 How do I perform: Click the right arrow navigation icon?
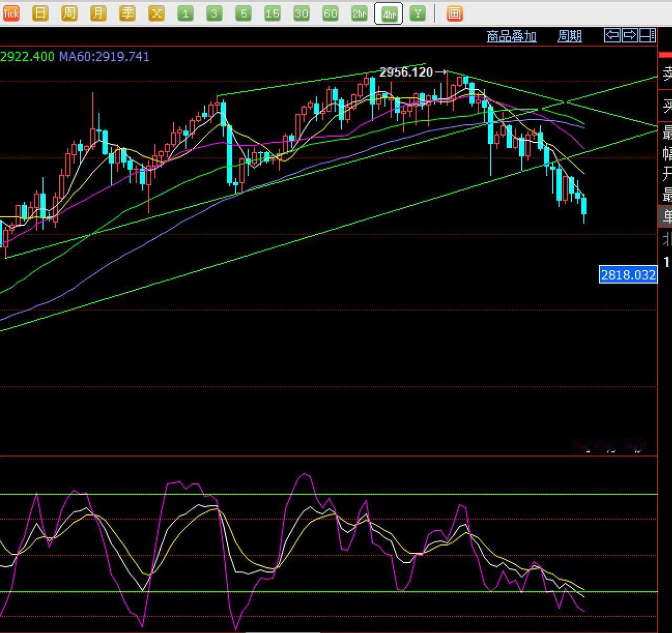pos(629,35)
